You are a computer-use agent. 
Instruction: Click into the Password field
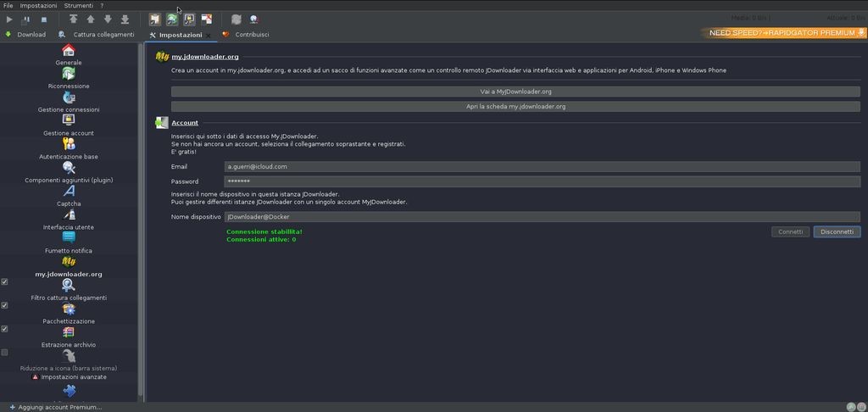coord(542,181)
